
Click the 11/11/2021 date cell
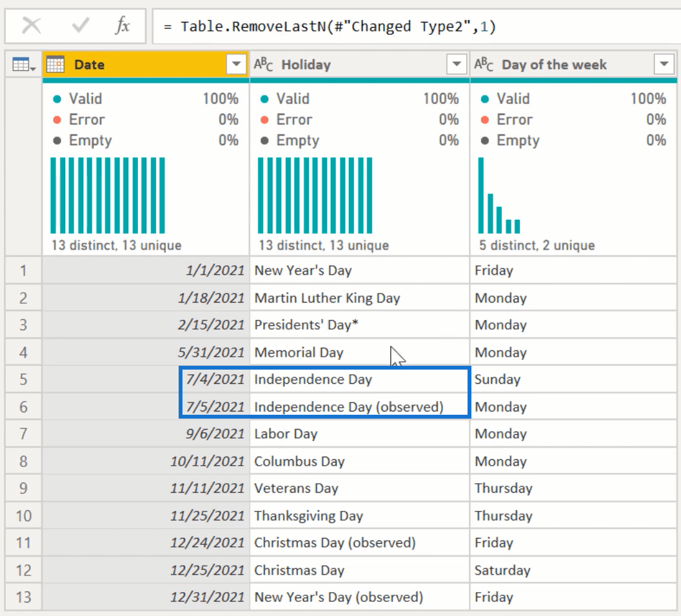(146, 488)
